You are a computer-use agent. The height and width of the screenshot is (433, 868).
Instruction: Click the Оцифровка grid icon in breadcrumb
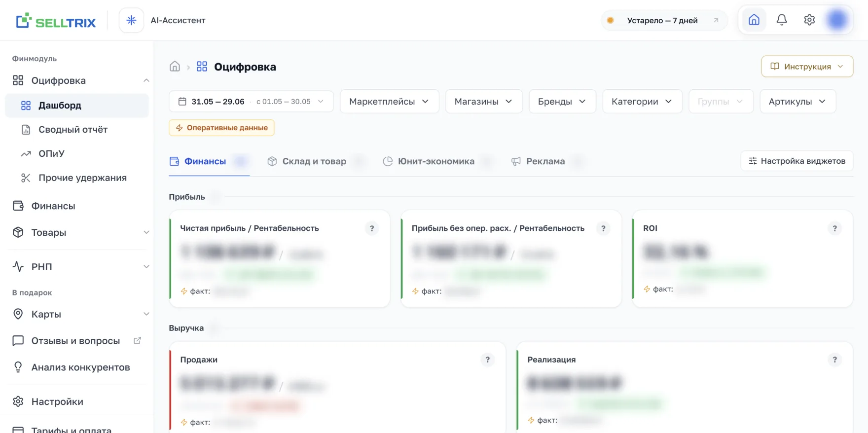coord(202,67)
